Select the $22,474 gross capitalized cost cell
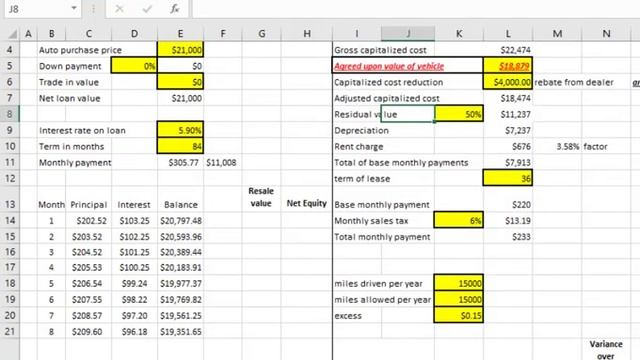This screenshot has height=360, width=640. (x=508, y=50)
